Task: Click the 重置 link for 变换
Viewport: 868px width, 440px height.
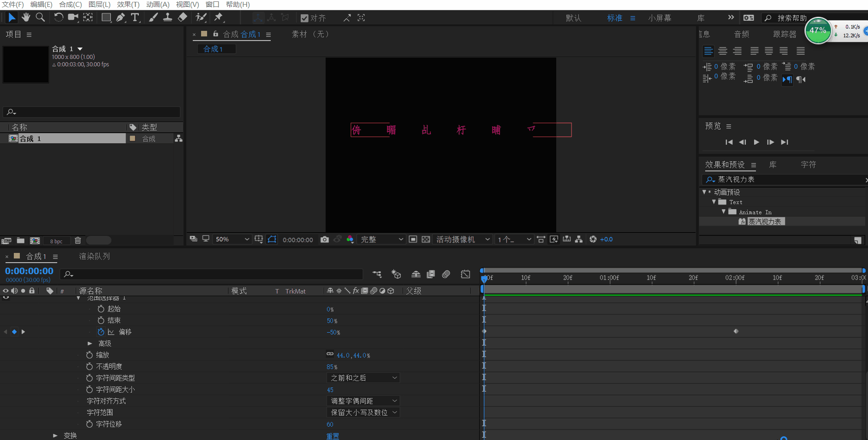Action: [333, 436]
